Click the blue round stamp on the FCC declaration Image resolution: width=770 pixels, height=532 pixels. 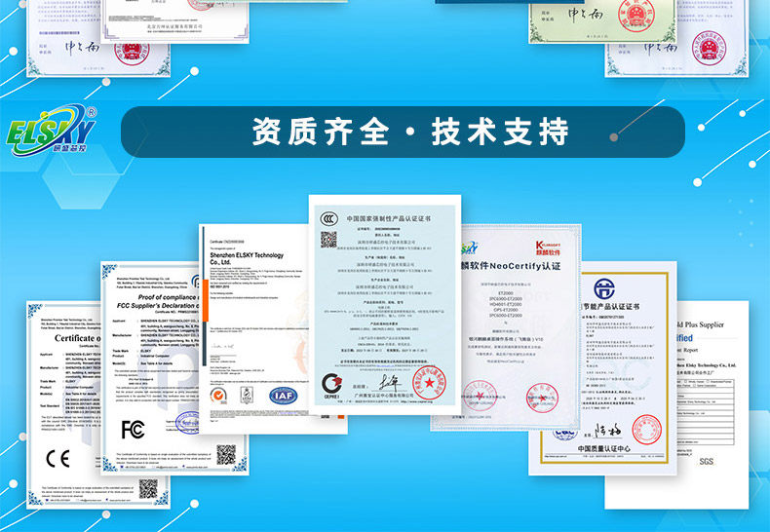(188, 423)
